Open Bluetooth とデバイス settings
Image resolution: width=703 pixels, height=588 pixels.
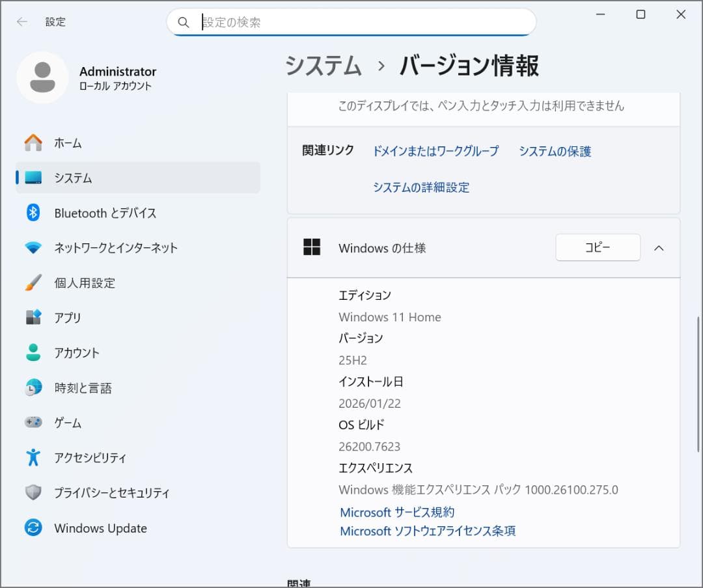(107, 213)
